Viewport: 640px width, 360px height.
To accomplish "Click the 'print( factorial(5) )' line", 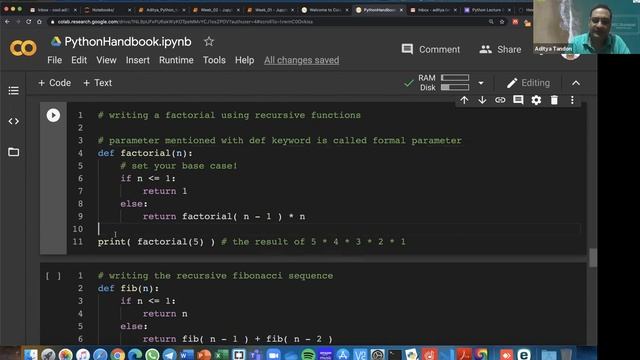I will pos(156,242).
